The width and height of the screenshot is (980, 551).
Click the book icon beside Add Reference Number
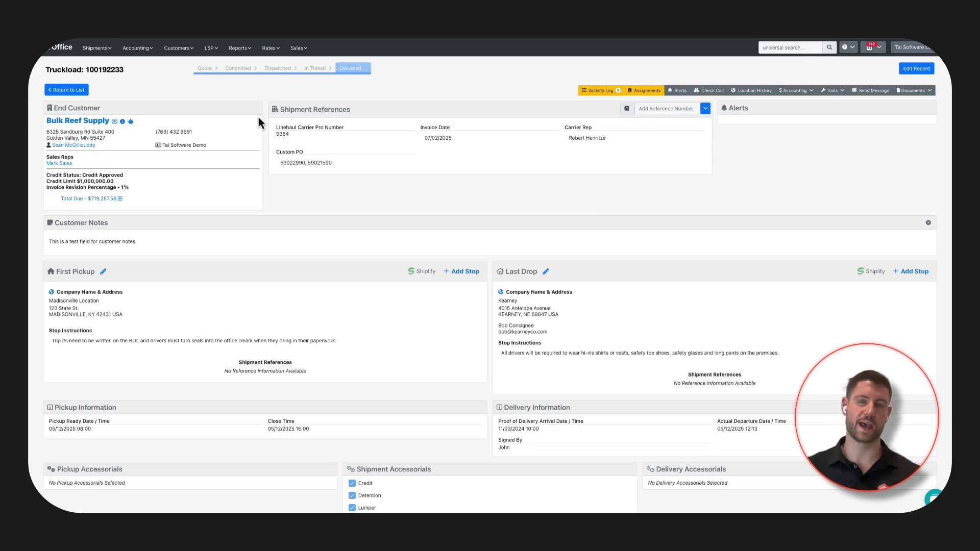click(x=627, y=109)
